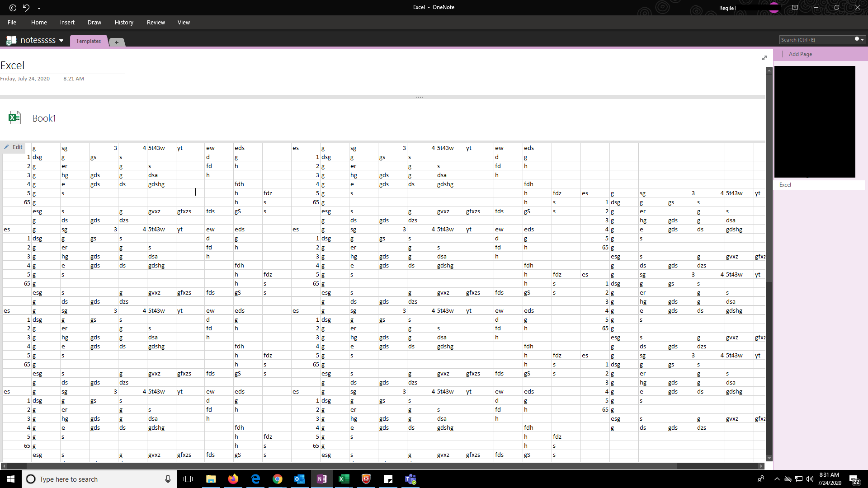Click the Undo icon in the quick access toolbar
Viewport: 868px width, 488px height.
[26, 8]
